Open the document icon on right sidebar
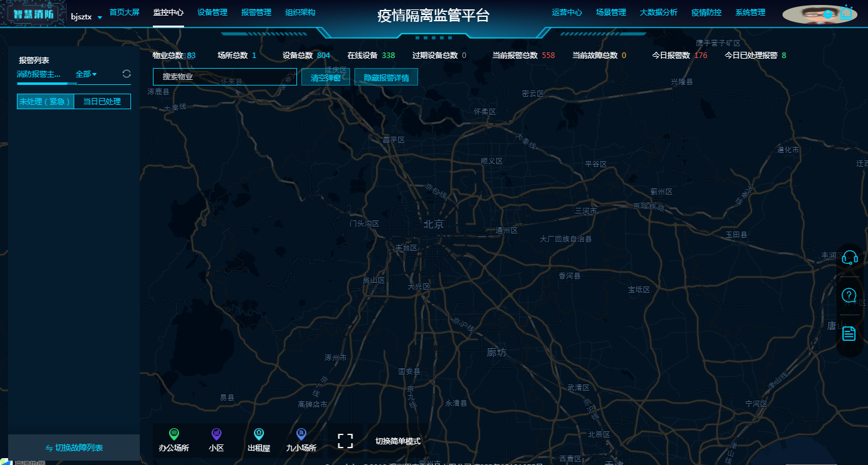This screenshot has width=868, height=465. pos(849,333)
